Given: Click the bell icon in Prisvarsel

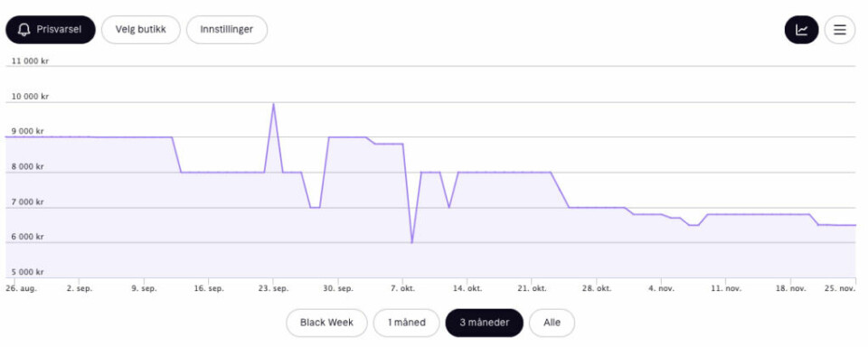Looking at the screenshot, I should point(24,30).
